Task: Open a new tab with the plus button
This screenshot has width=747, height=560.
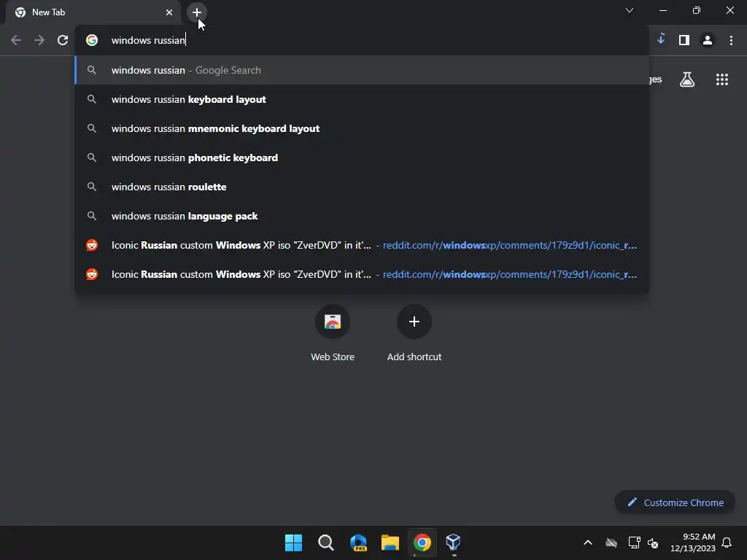Action: pyautogui.click(x=196, y=12)
